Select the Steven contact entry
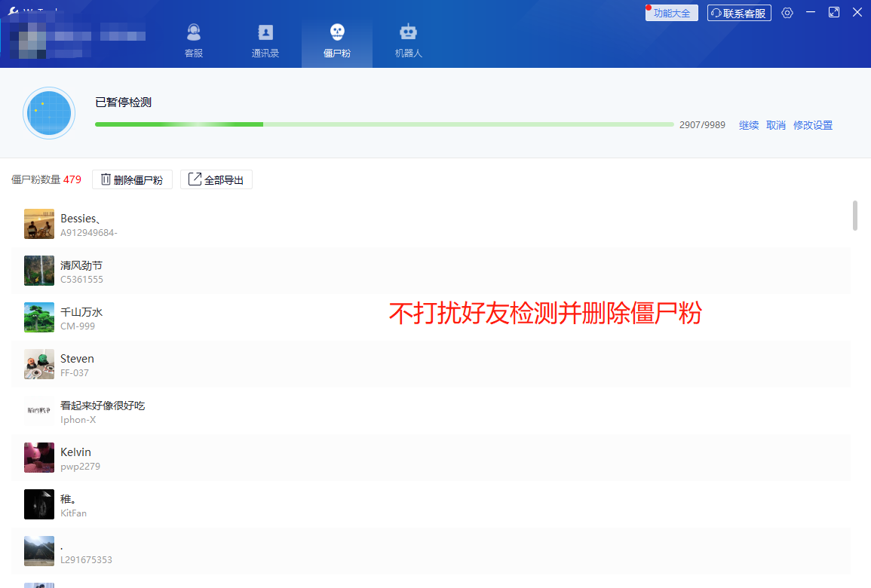The width and height of the screenshot is (871, 588). [x=430, y=365]
